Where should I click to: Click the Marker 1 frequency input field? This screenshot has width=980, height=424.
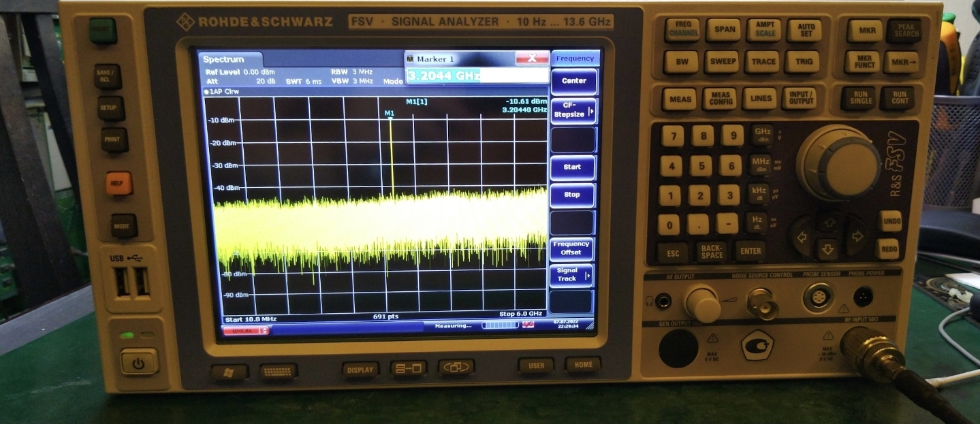point(477,76)
